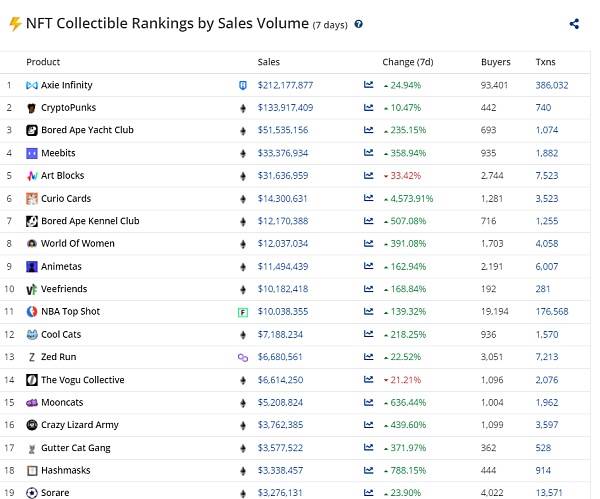
Task: Open the Gutter Cat Gang link
Action: click(76, 448)
